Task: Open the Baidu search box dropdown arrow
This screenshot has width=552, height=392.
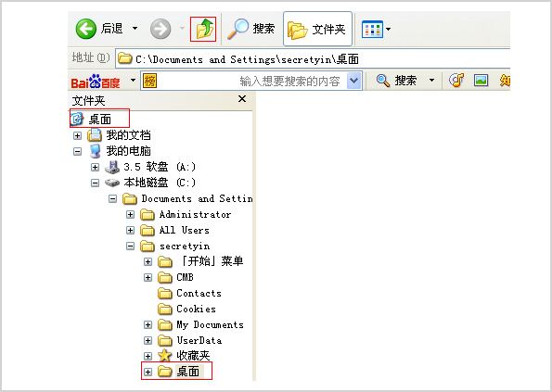Action: pyautogui.click(x=353, y=81)
